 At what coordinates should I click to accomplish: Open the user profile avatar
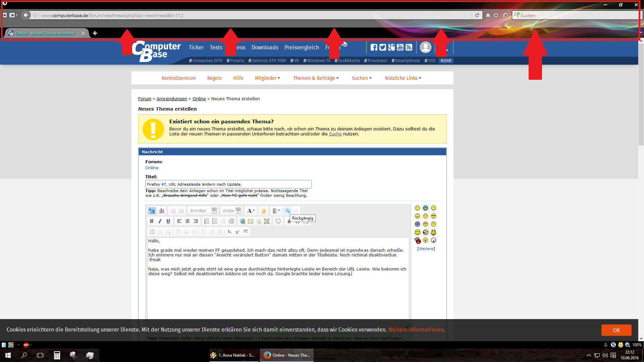tap(426, 47)
